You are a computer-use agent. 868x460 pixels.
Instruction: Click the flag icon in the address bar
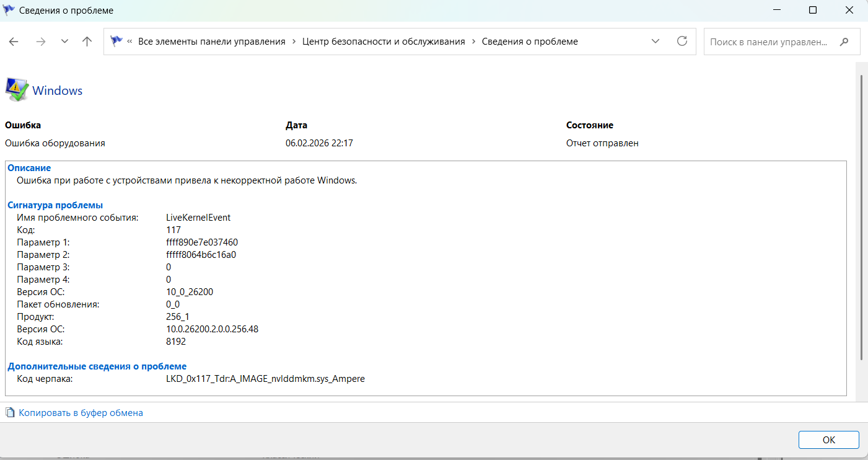pyautogui.click(x=116, y=42)
